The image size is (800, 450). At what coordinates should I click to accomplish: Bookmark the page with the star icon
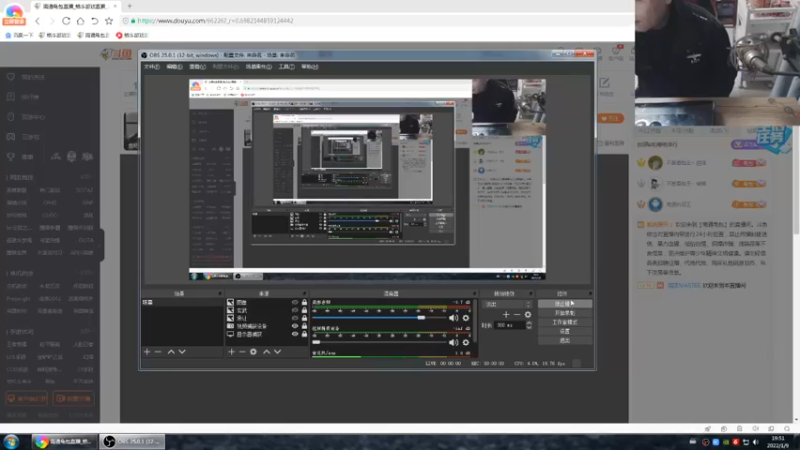coord(109,21)
